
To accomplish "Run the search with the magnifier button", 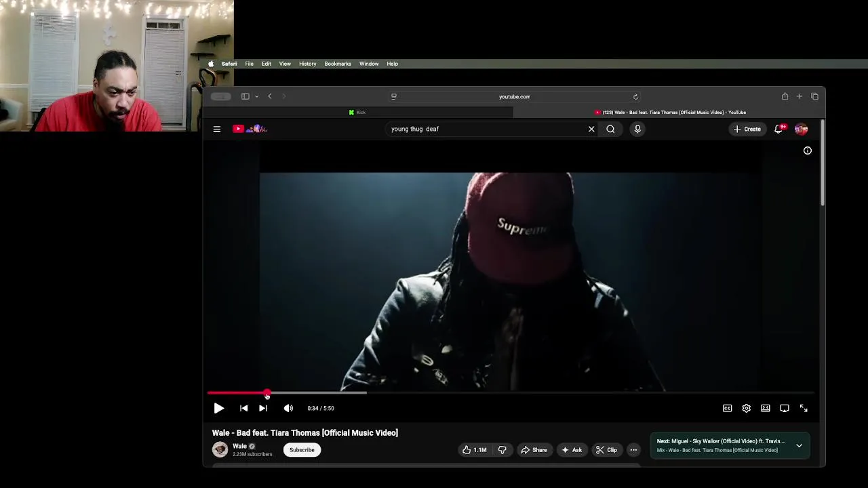I will [610, 129].
